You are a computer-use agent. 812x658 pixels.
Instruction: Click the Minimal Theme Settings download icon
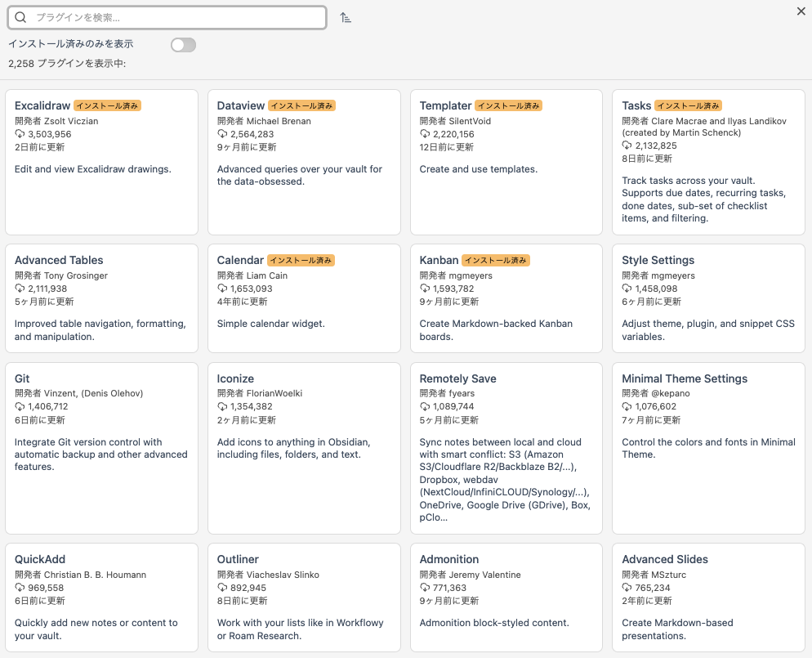pos(627,406)
